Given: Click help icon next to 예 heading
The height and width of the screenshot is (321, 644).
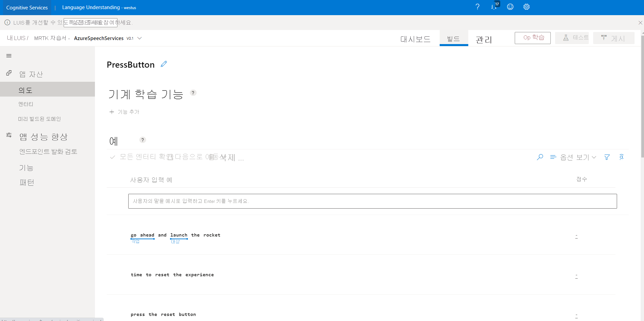Looking at the screenshot, I should coord(143,140).
